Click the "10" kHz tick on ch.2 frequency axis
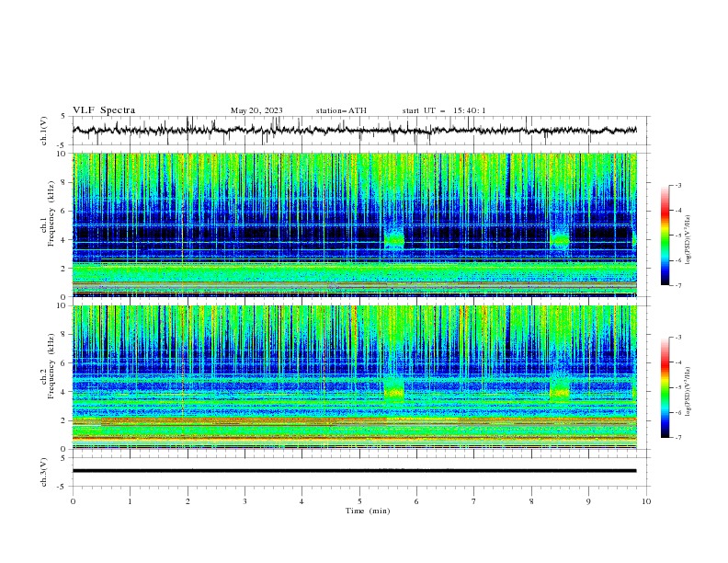The height and width of the screenshot is (563, 728). pyautogui.click(x=63, y=305)
